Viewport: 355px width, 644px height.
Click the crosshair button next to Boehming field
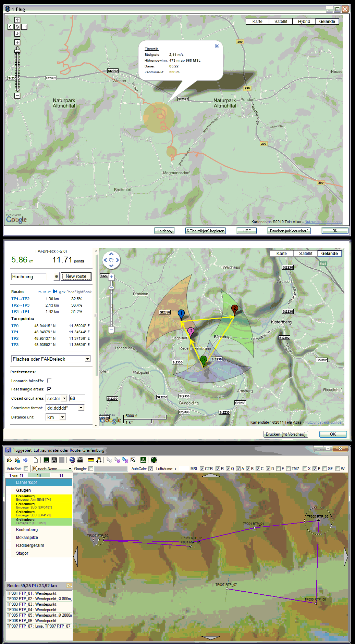[57, 276]
